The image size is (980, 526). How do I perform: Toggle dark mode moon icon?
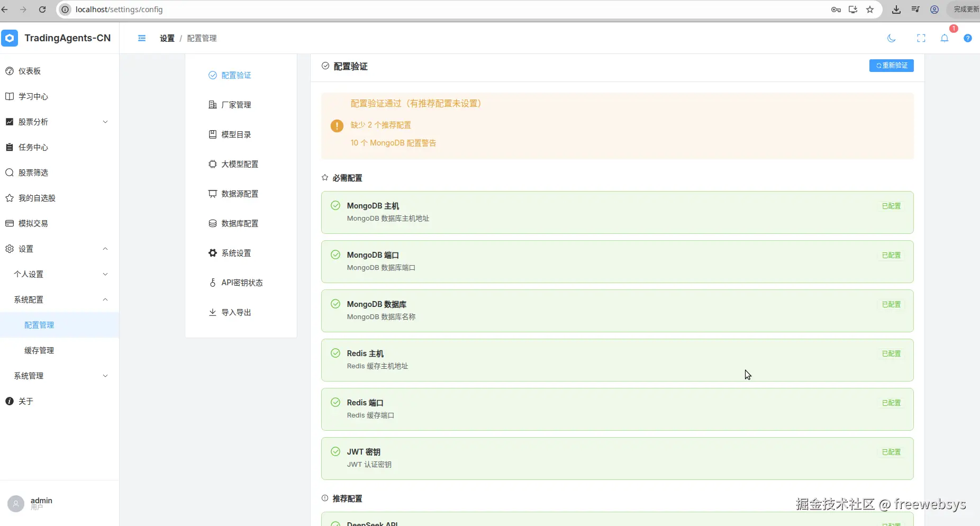[892, 38]
